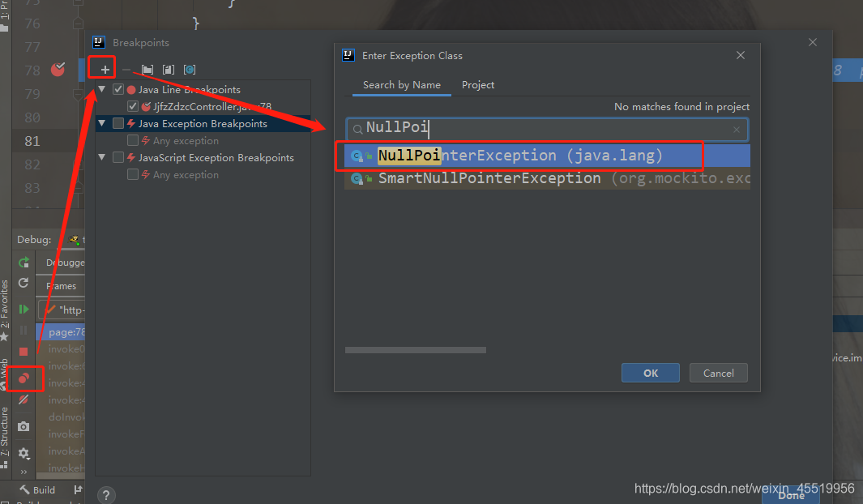The image size is (863, 504).
Task: Select Java Exception Breakpoints tree row
Action: click(203, 123)
